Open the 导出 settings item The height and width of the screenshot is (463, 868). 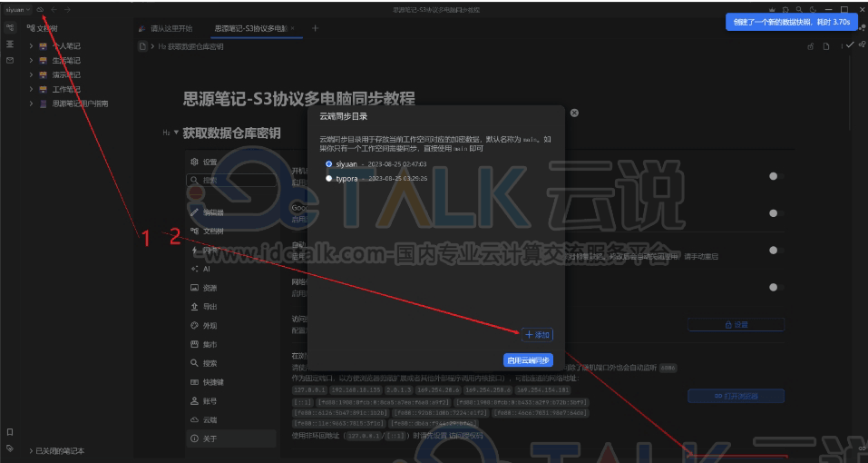click(231, 307)
